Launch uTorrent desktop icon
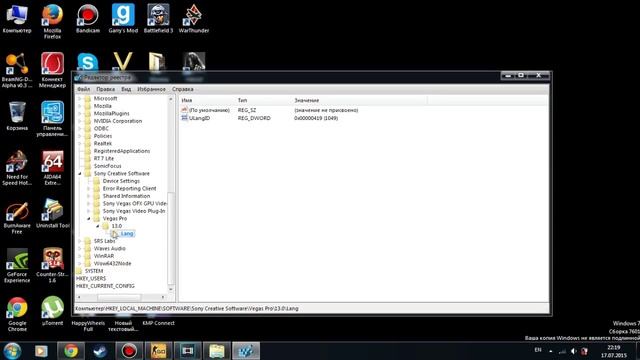Screen dimensions: 640x360 coord(52,311)
